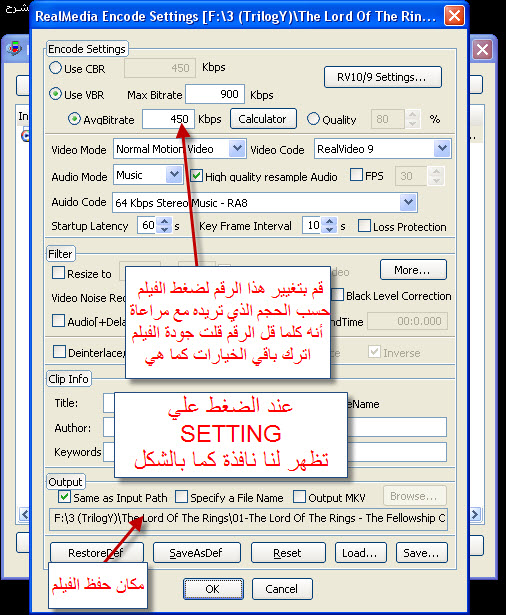Enable Loss Protection checkbox
The width and height of the screenshot is (506, 615).
pyautogui.click(x=364, y=226)
